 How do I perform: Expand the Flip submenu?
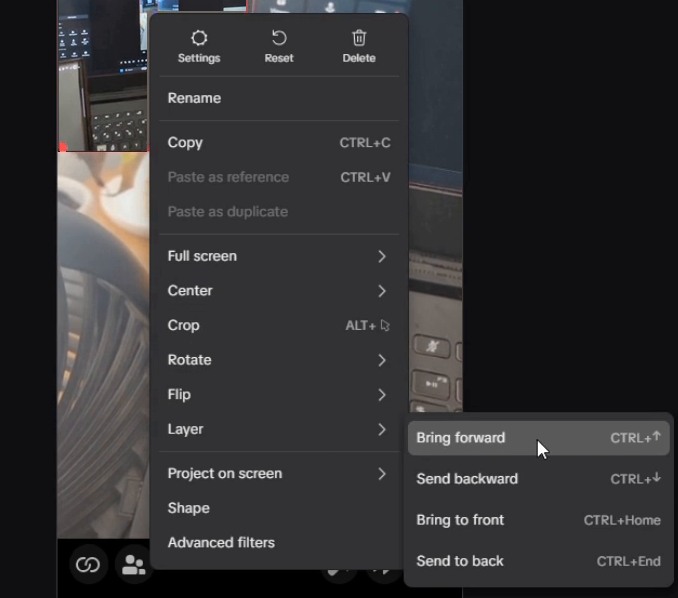point(279,394)
